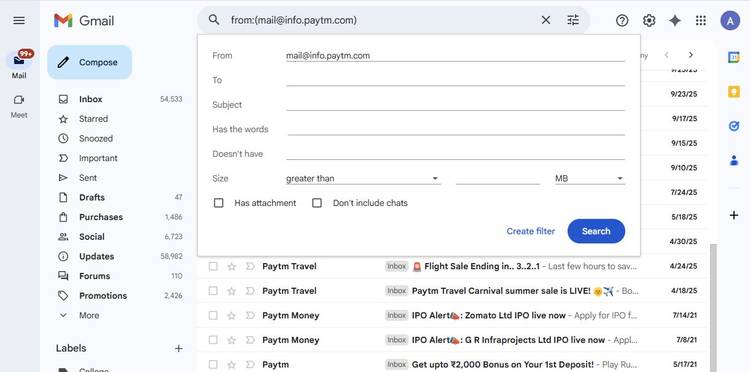The image size is (750, 372).
Task: Open the main menu hamburger icon
Action: 19,20
